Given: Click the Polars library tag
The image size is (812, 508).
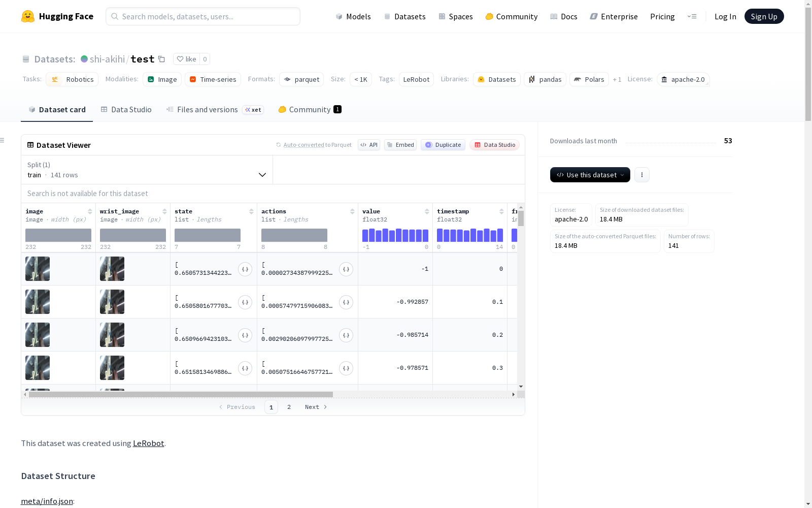Looking at the screenshot, I should 589,79.
